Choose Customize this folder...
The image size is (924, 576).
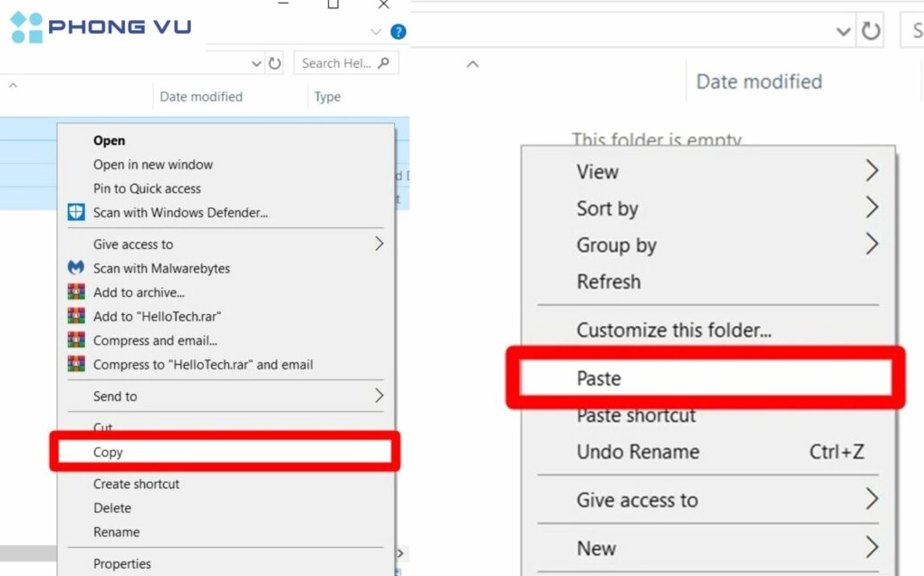point(674,331)
